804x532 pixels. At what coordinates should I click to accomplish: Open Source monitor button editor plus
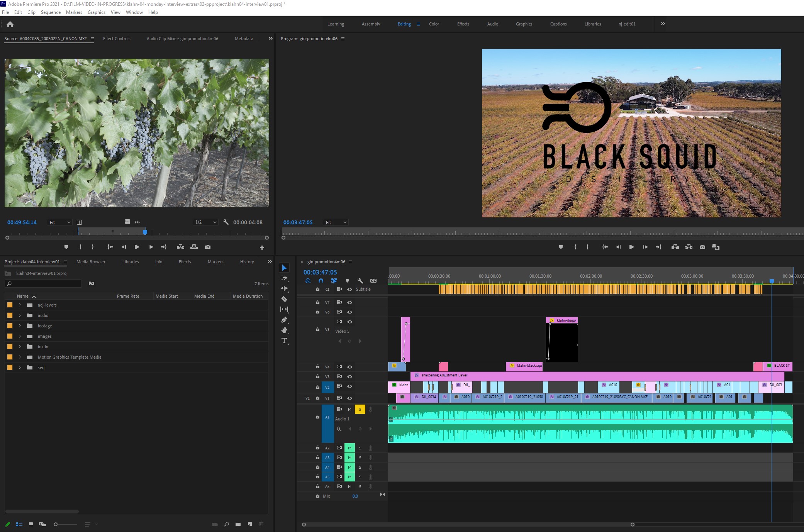coord(262,247)
